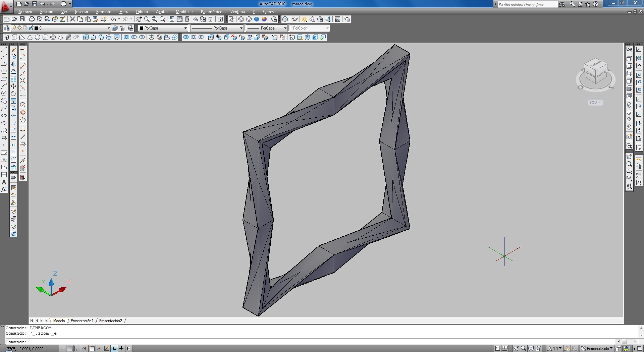Click the Pan realtime toolbar icon
This screenshot has height=352, width=644.
click(x=139, y=19)
